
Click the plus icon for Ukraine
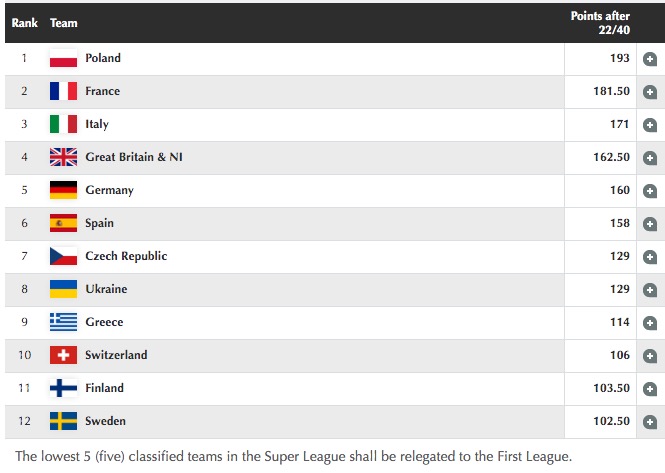(x=650, y=290)
